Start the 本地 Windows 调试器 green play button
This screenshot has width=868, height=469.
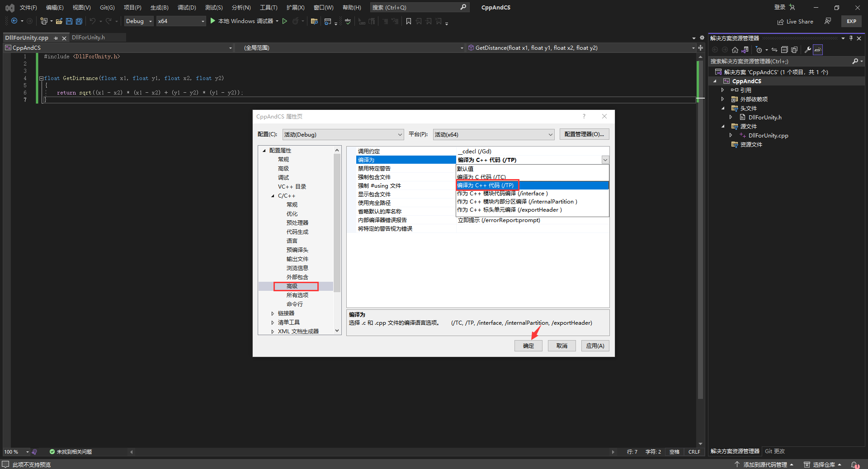click(212, 21)
